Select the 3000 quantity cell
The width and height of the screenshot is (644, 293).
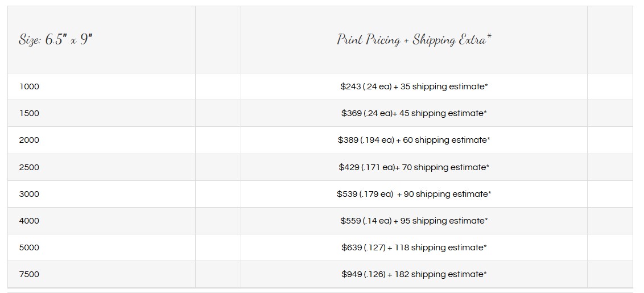coord(30,194)
